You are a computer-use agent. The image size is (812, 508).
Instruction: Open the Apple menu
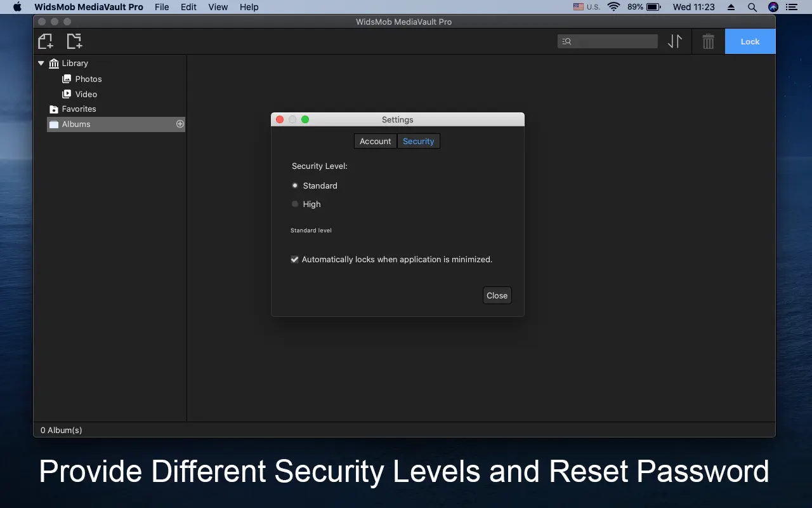coord(17,7)
